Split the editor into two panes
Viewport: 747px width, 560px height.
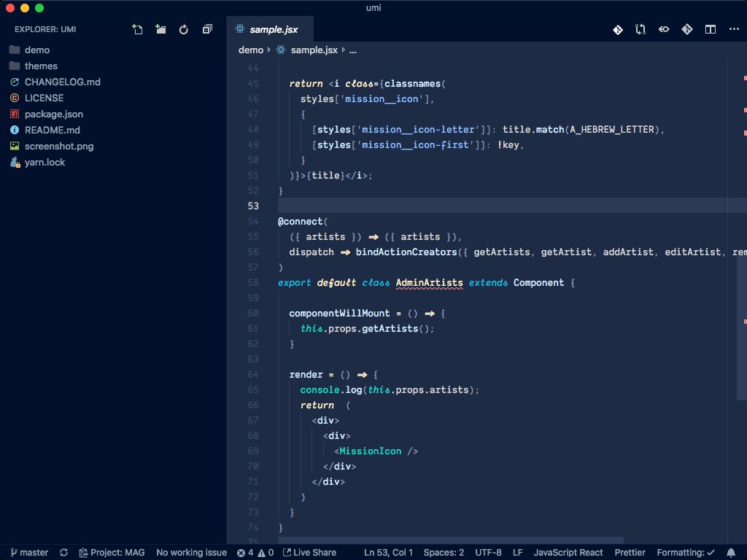point(709,29)
